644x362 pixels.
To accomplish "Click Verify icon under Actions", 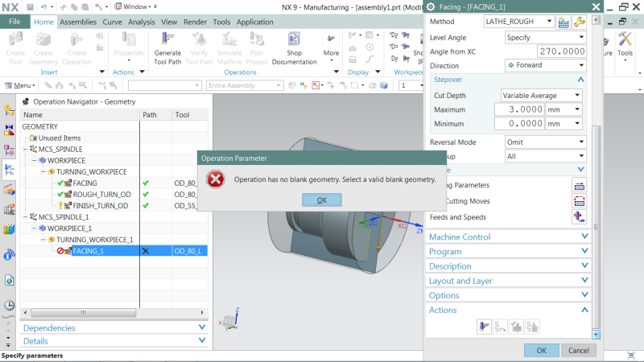I will point(516,327).
